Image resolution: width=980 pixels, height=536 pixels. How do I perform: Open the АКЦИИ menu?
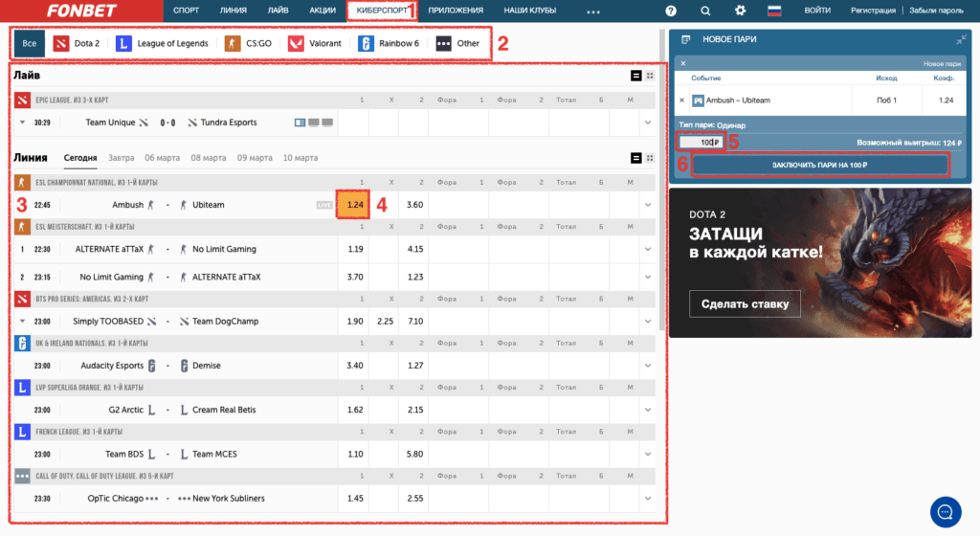[x=323, y=11]
